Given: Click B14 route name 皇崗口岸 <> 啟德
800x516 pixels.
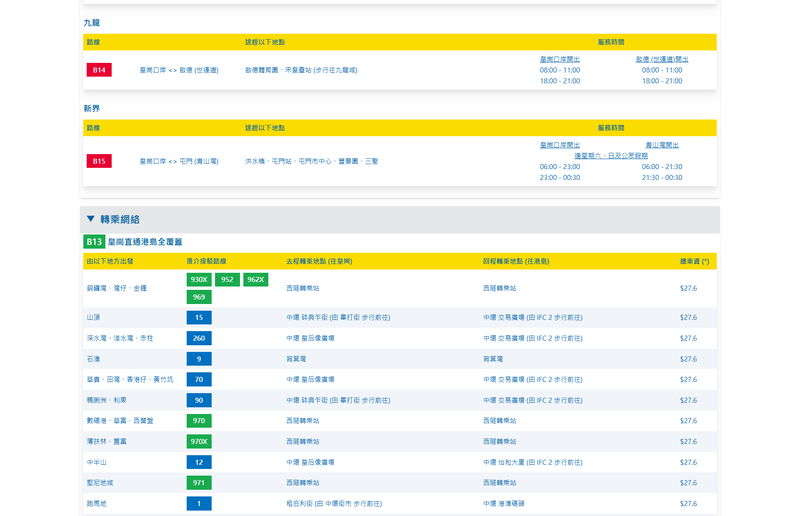Looking at the screenshot, I should (179, 70).
